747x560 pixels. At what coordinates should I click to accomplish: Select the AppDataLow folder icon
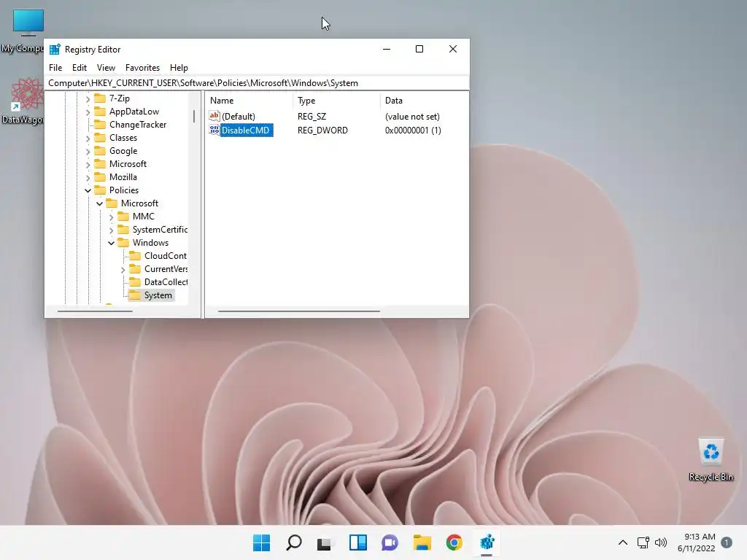tap(100, 112)
